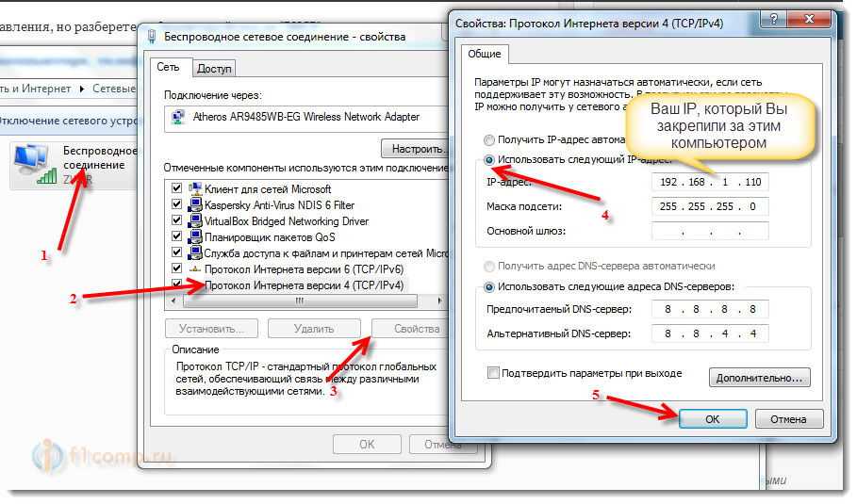
Task: Select the QoS packet scheduler icon
Action: click(x=196, y=236)
